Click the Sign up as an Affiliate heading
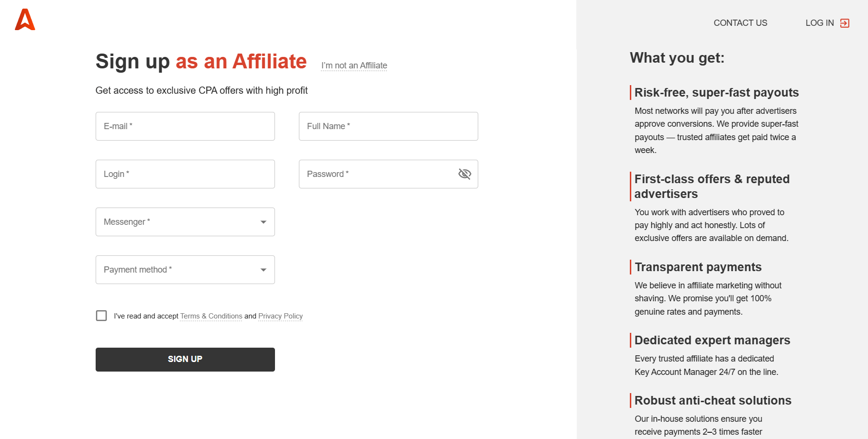This screenshot has height=439, width=868. pos(201,61)
